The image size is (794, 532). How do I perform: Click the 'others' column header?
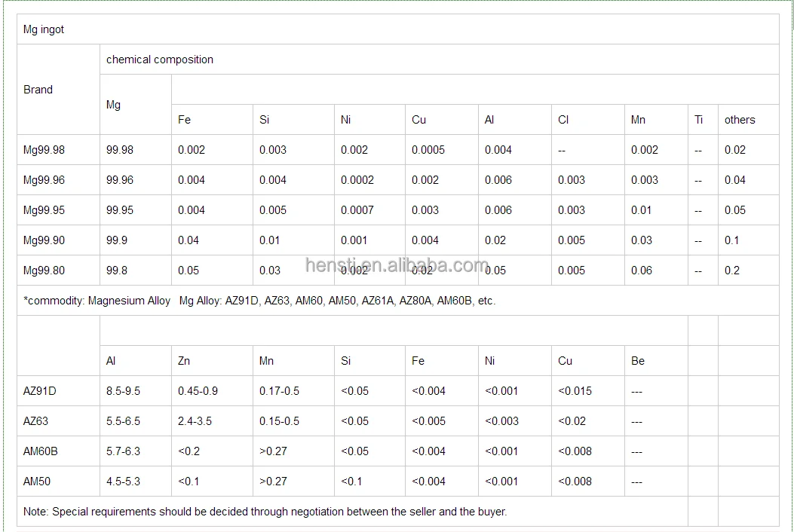pyautogui.click(x=739, y=120)
